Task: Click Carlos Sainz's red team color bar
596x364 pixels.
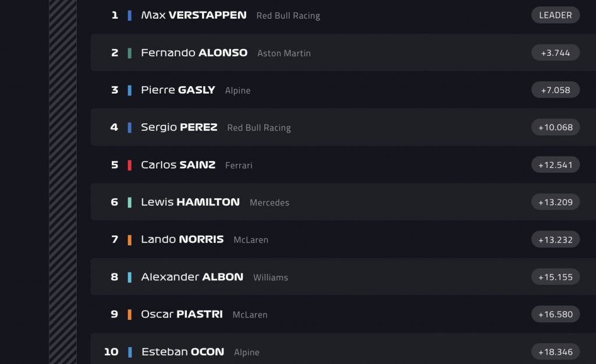Action: point(130,165)
